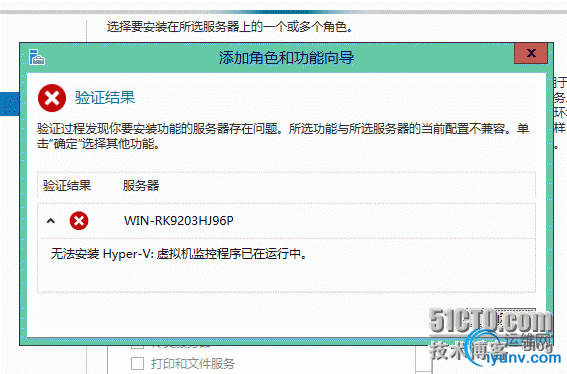Collapse the WIN-RK9203HJ96P result row
567x374 pixels.
51,220
